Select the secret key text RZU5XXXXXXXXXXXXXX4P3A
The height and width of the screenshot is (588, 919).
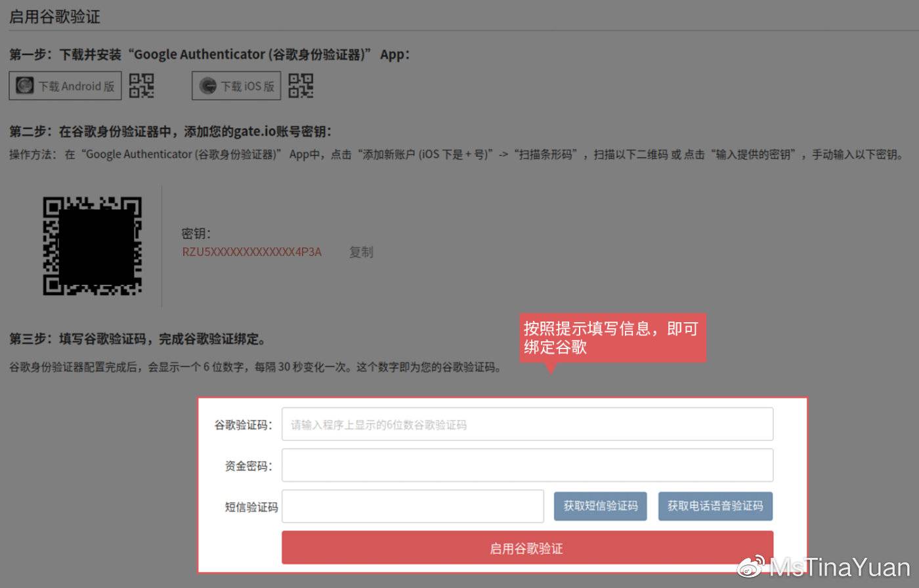coord(252,252)
